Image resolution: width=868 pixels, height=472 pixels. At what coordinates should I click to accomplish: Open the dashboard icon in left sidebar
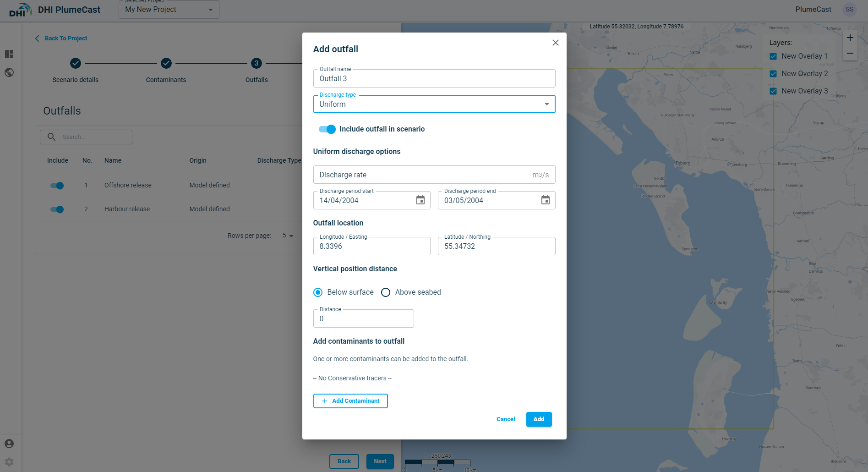point(9,54)
